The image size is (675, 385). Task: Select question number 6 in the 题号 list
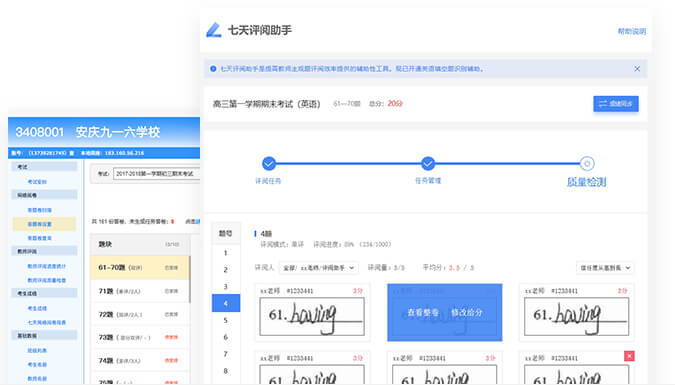pos(226,337)
